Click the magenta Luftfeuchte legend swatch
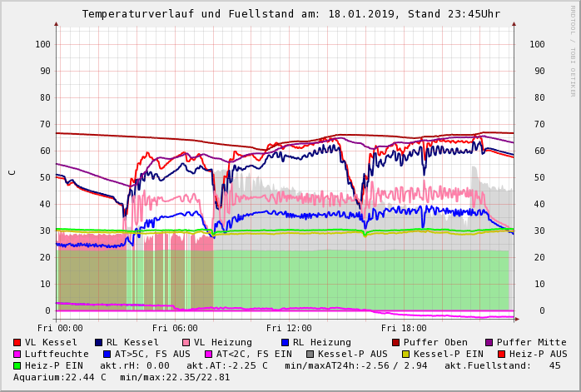This screenshot has width=581, height=392. (17, 354)
